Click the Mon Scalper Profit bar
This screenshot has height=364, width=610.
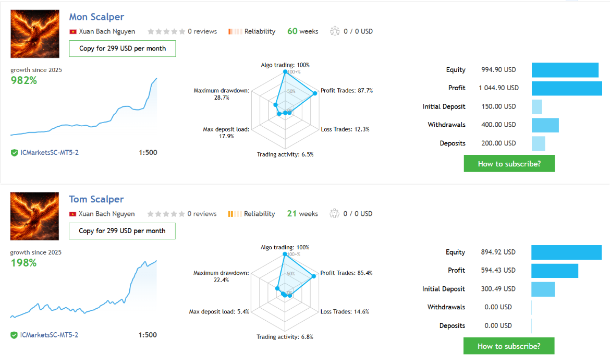[567, 88]
